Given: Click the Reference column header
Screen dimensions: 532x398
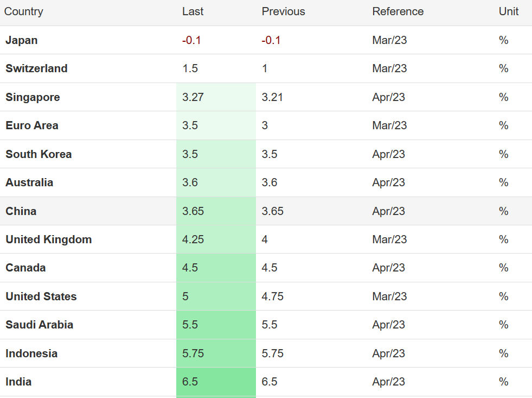Looking at the screenshot, I should [398, 11].
